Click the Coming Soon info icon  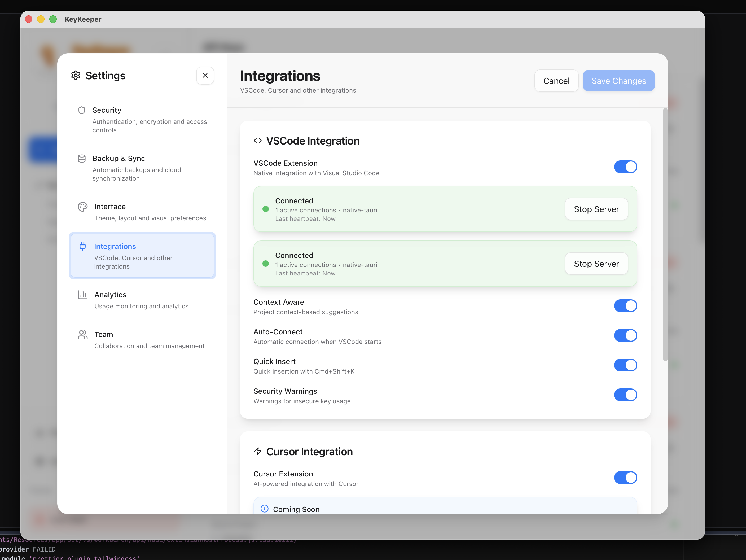pyautogui.click(x=265, y=509)
